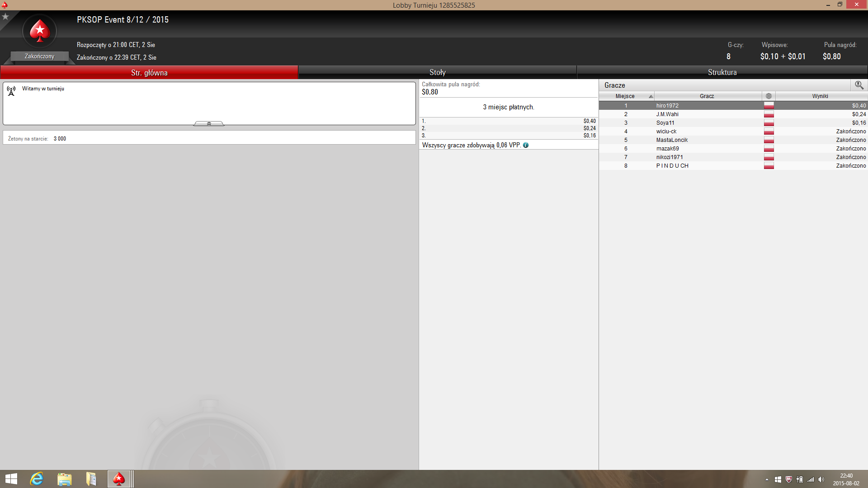868x488 pixels.
Task: Switch to the Str. główna tab
Action: (149, 72)
